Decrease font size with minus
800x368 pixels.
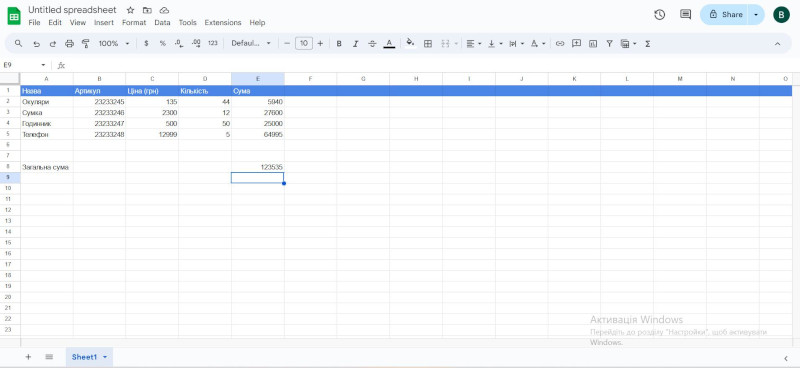click(287, 44)
